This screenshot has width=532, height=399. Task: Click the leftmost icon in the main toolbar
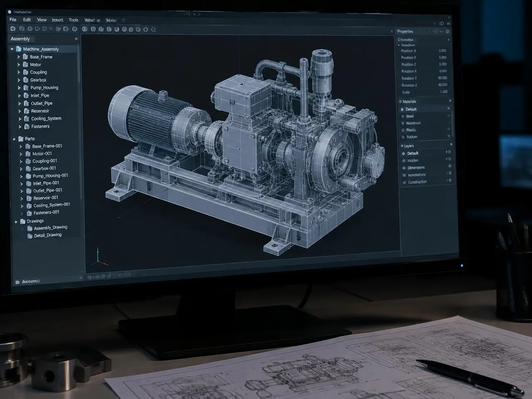[13, 29]
